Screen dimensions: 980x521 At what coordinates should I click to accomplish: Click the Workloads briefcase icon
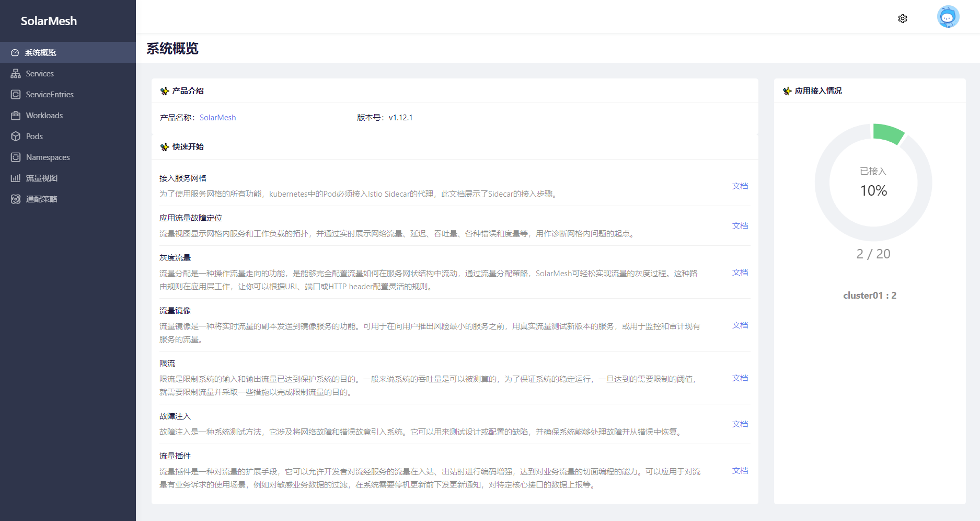coord(16,116)
